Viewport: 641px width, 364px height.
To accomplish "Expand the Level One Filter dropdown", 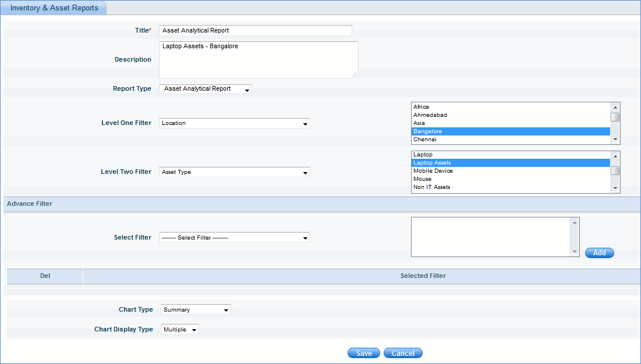I will coord(234,123).
